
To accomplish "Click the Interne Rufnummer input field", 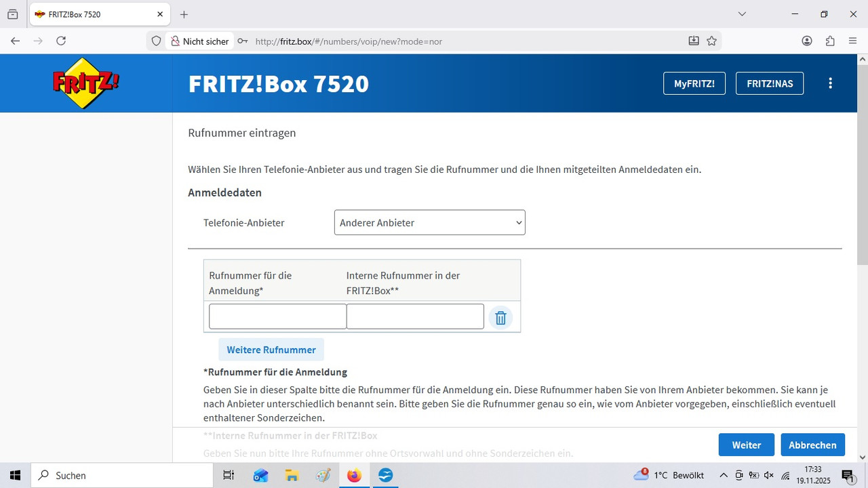I will 415,317.
